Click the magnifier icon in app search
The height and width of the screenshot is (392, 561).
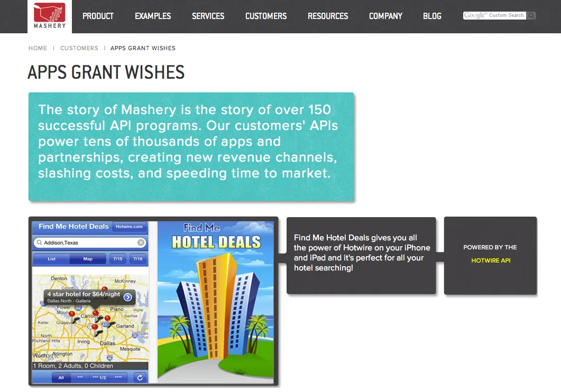coord(39,242)
